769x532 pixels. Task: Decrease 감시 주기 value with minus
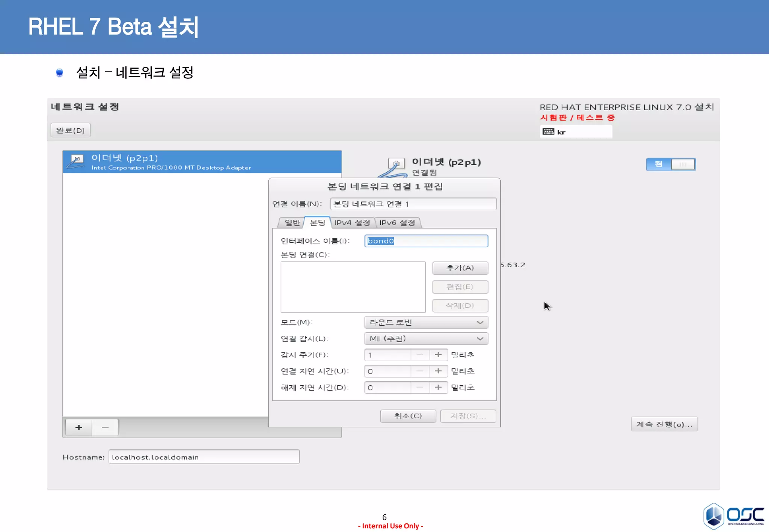pyautogui.click(x=420, y=355)
